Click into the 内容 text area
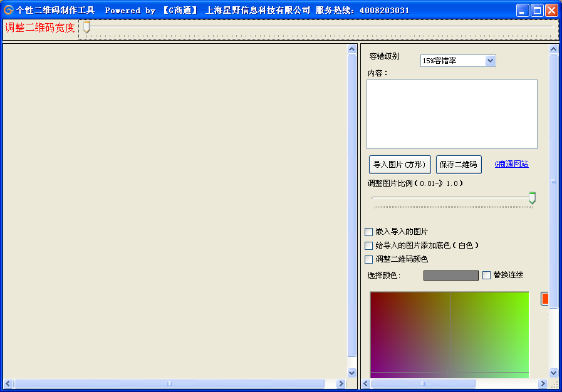 click(x=452, y=115)
